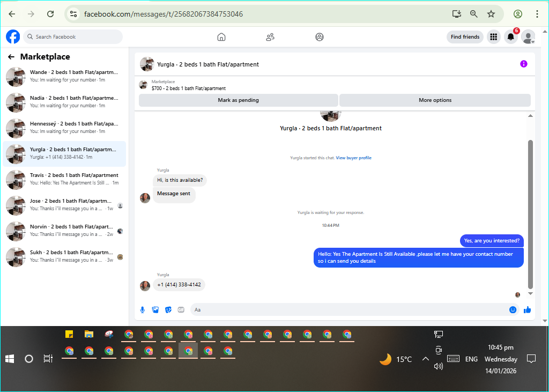Viewport: 549px width, 392px height.
Task: Open the emoji picker in message box
Action: pos(513,309)
